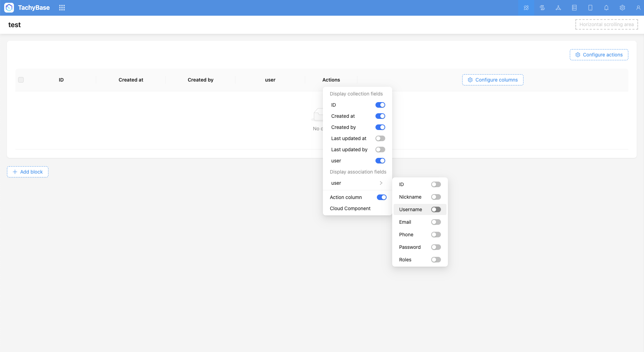Click Nickname entry in association submenu
The width and height of the screenshot is (644, 352).
(420, 197)
